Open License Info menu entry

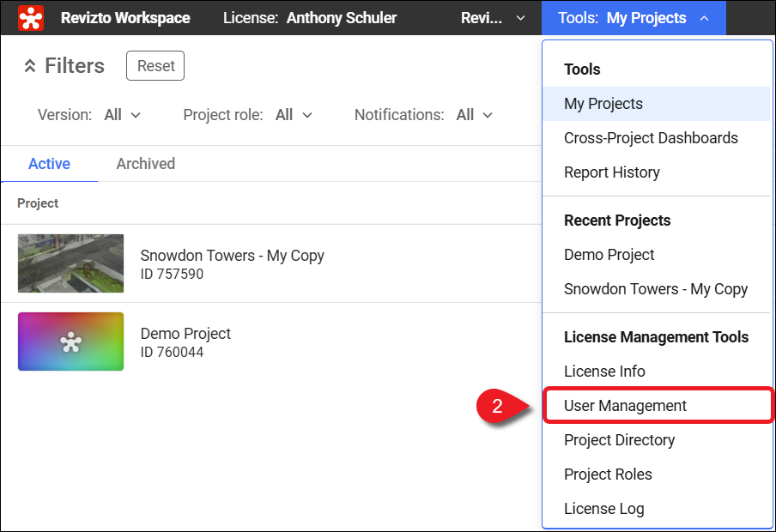tap(604, 372)
